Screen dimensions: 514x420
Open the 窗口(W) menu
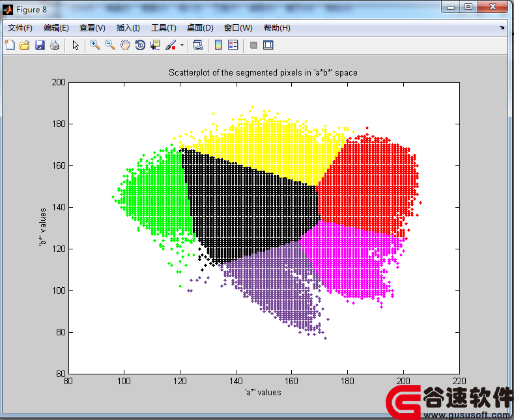(238, 28)
